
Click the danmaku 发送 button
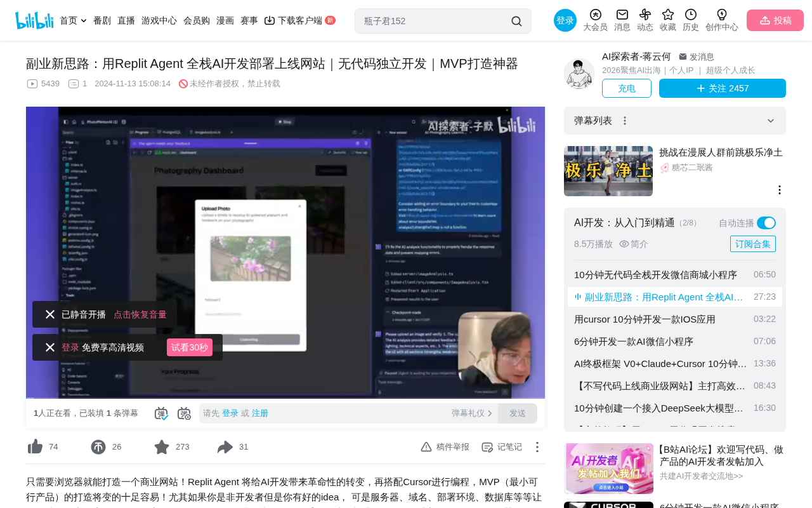518,413
